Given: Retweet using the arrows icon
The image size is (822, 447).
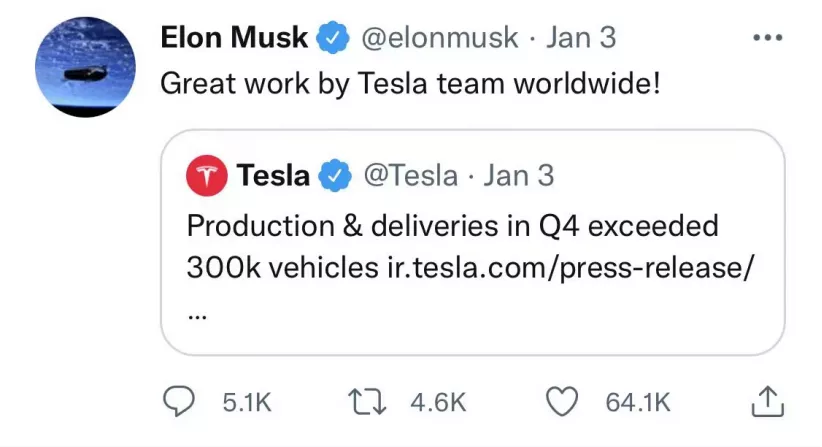Looking at the screenshot, I should pos(367,402).
